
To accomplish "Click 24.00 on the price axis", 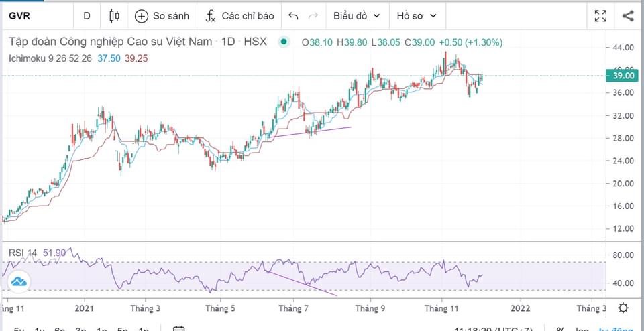I will 623,161.
